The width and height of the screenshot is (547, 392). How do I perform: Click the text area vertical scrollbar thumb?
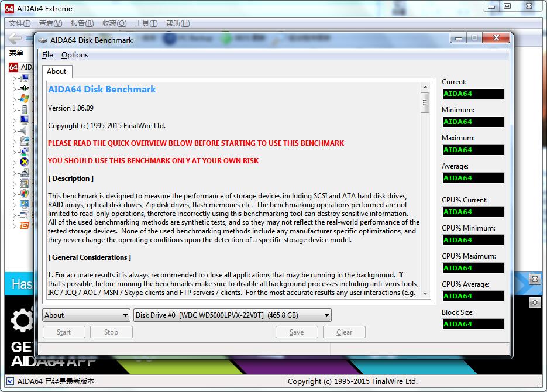tap(425, 103)
